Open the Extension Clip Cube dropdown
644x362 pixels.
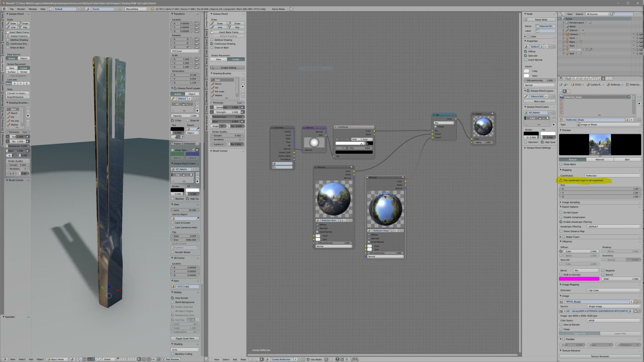(x=614, y=290)
